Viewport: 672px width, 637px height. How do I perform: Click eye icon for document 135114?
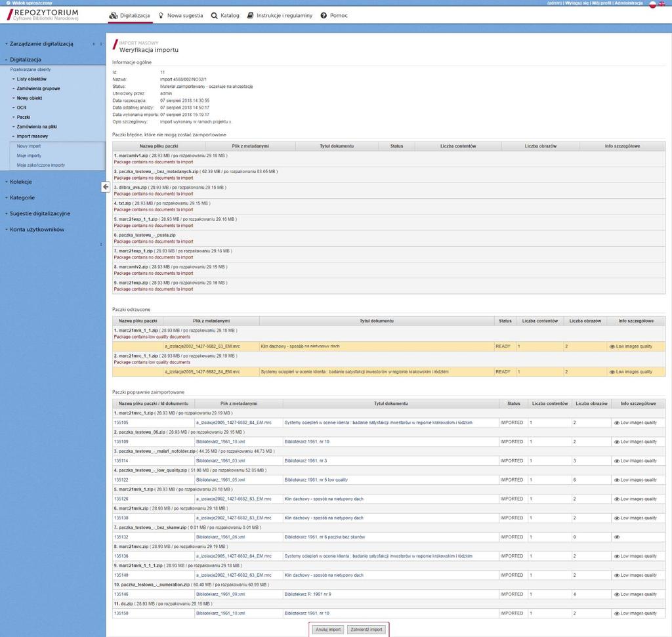point(617,461)
